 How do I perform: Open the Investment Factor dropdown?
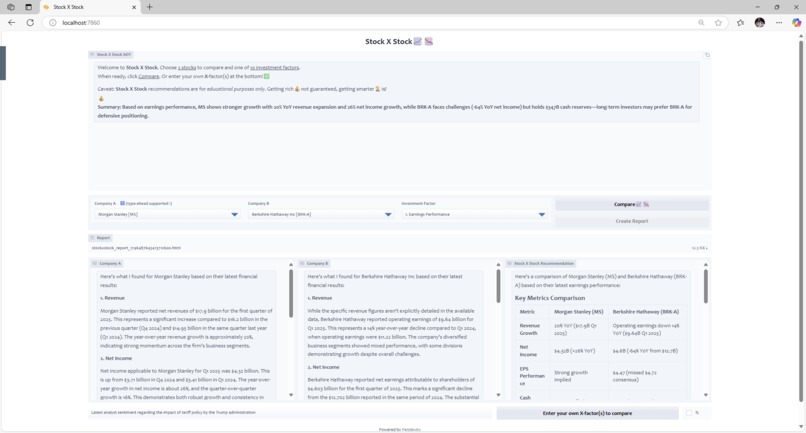coord(474,214)
